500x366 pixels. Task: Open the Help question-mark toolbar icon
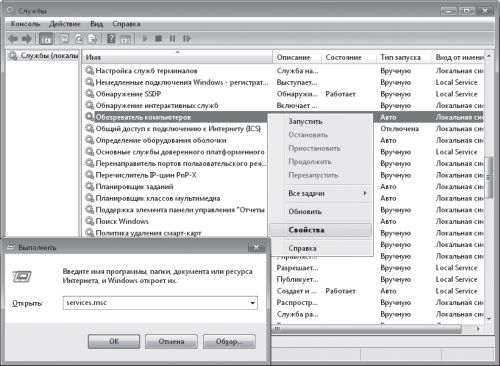point(111,39)
